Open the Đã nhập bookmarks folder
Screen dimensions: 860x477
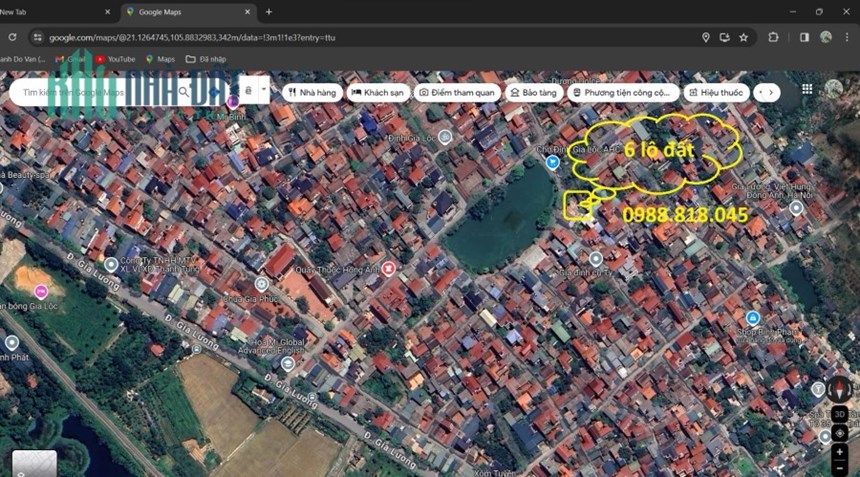coord(206,59)
